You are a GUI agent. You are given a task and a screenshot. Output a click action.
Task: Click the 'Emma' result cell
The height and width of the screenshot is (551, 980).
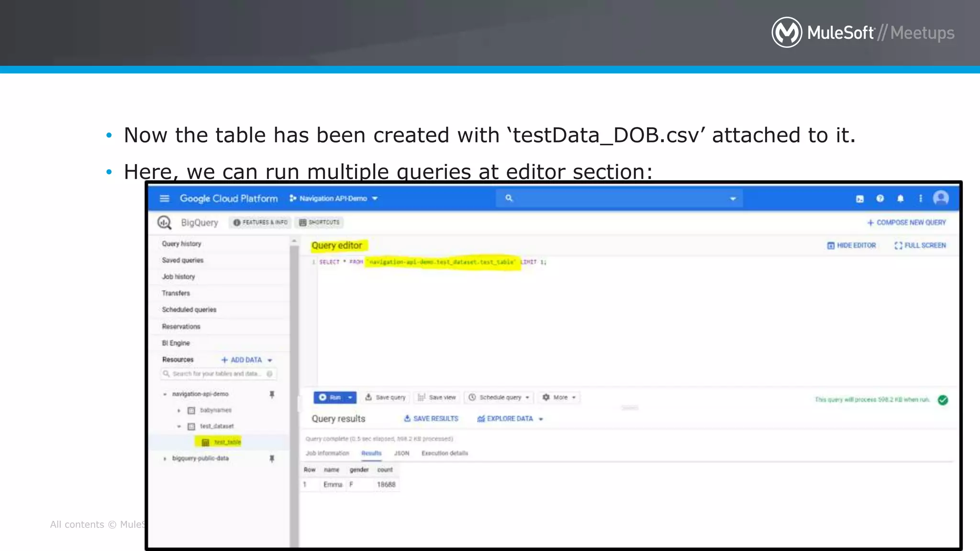[333, 485]
